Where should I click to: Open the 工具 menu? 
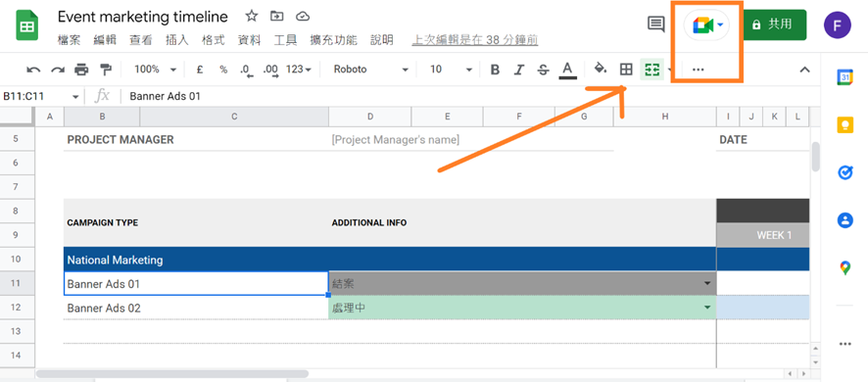285,40
